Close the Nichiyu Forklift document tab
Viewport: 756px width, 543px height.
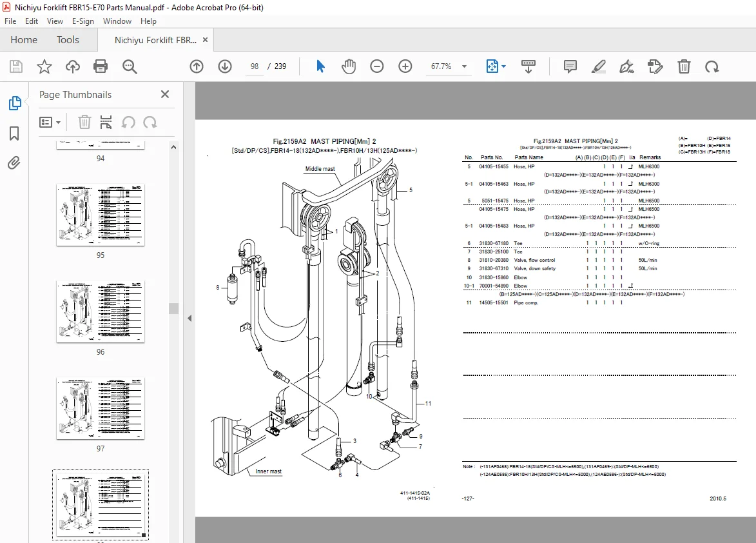click(206, 40)
